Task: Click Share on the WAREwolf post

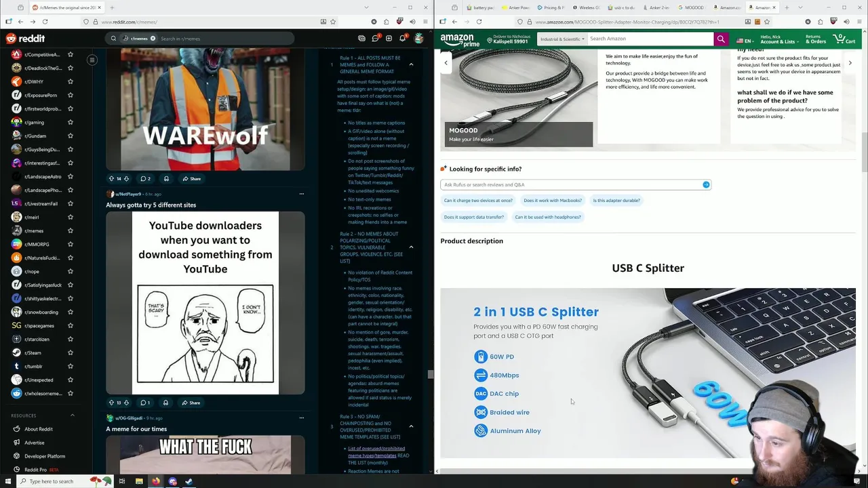Action: pos(191,178)
